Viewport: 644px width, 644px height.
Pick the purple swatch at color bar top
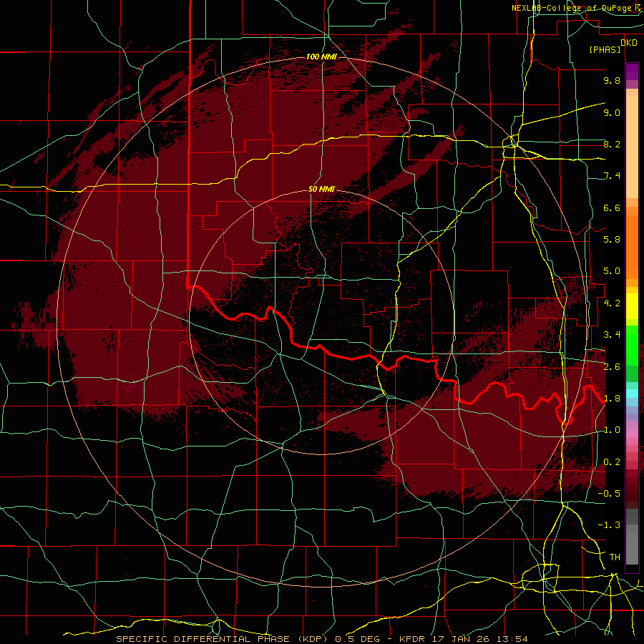[632, 72]
